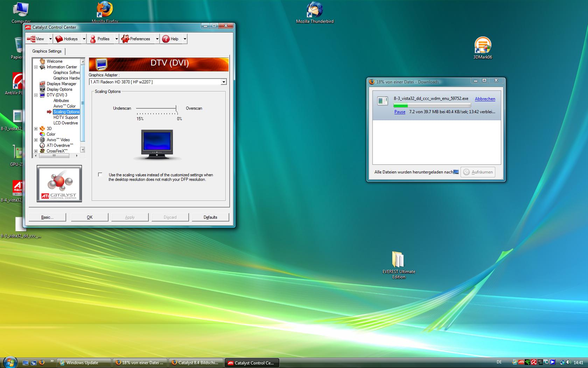Click the Basic... button
Screen dimensions: 588x368
(x=47, y=217)
